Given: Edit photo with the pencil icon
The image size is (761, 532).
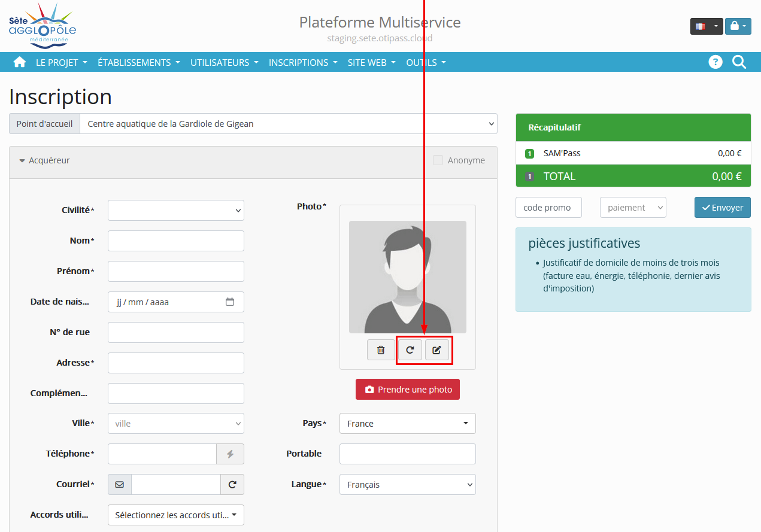Looking at the screenshot, I should pyautogui.click(x=437, y=350).
